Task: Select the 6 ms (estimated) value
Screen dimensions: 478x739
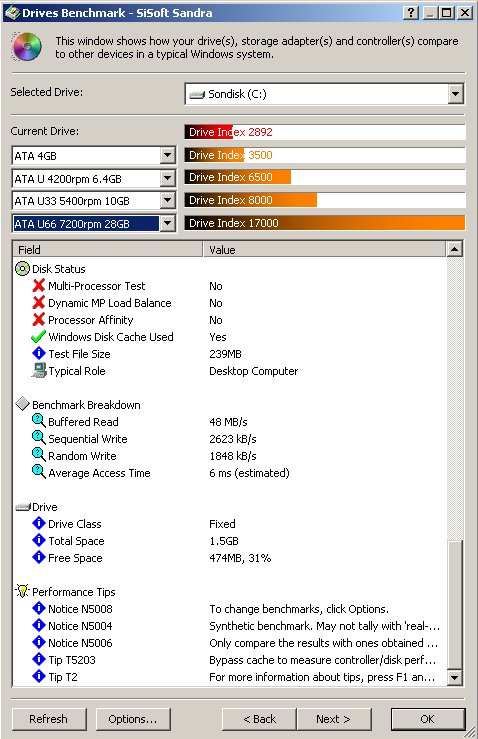Action: 249,473
